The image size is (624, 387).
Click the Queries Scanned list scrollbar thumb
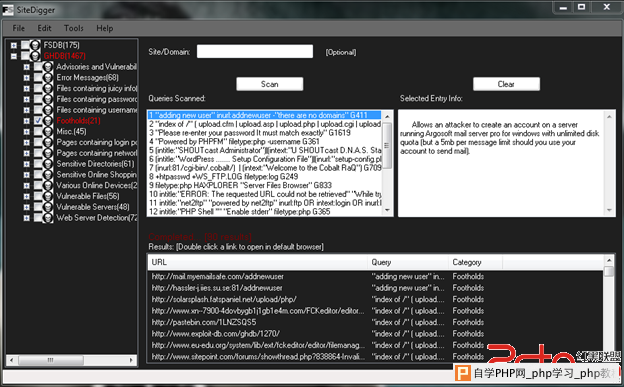pyautogui.click(x=387, y=145)
